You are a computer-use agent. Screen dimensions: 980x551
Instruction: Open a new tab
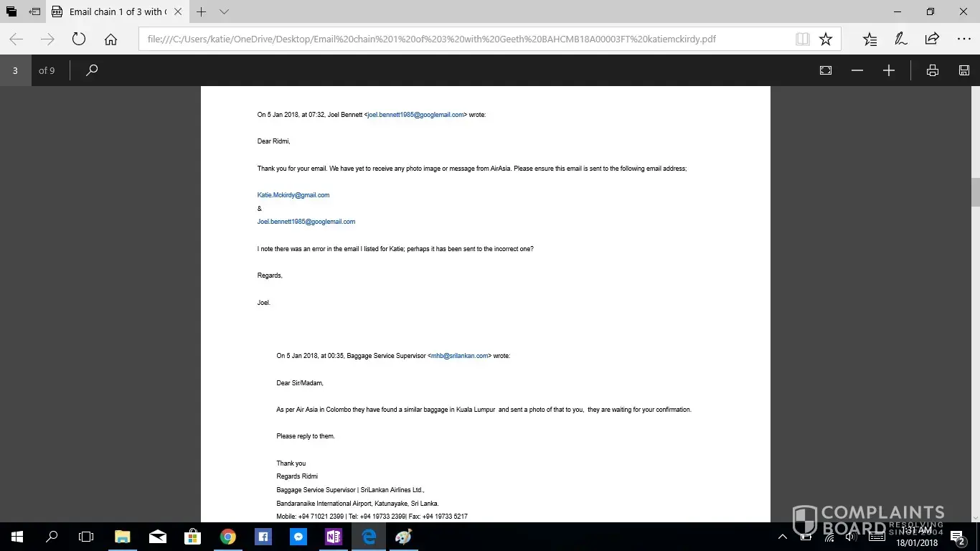coord(202,12)
